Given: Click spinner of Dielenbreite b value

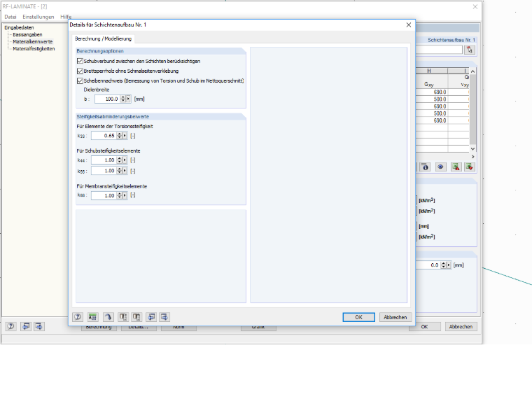Looking at the screenshot, I should (123, 99).
